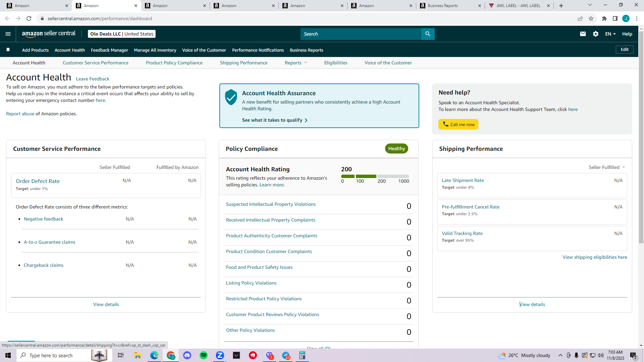Click See what it takes to qualify
644x362 pixels.
[275, 120]
